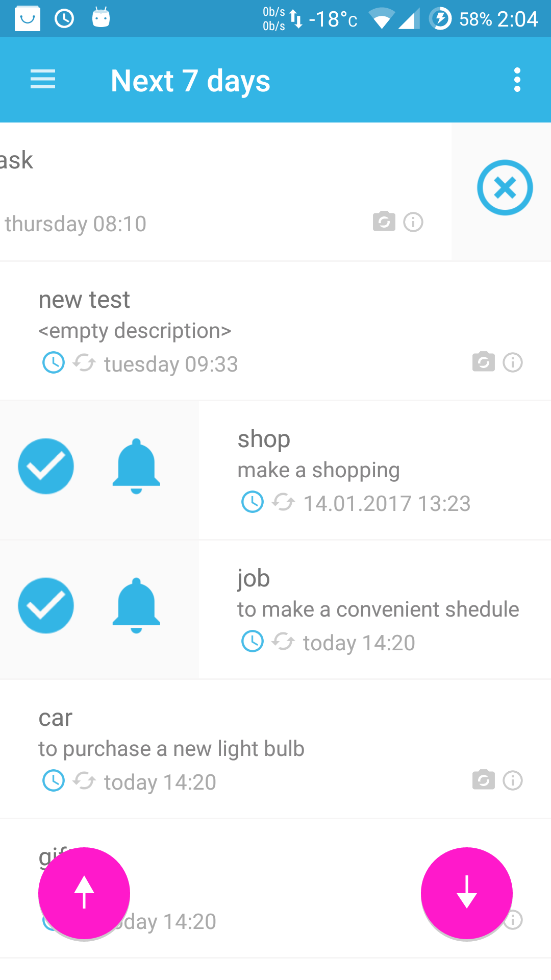Open the Next 7 days title

pyautogui.click(x=190, y=81)
